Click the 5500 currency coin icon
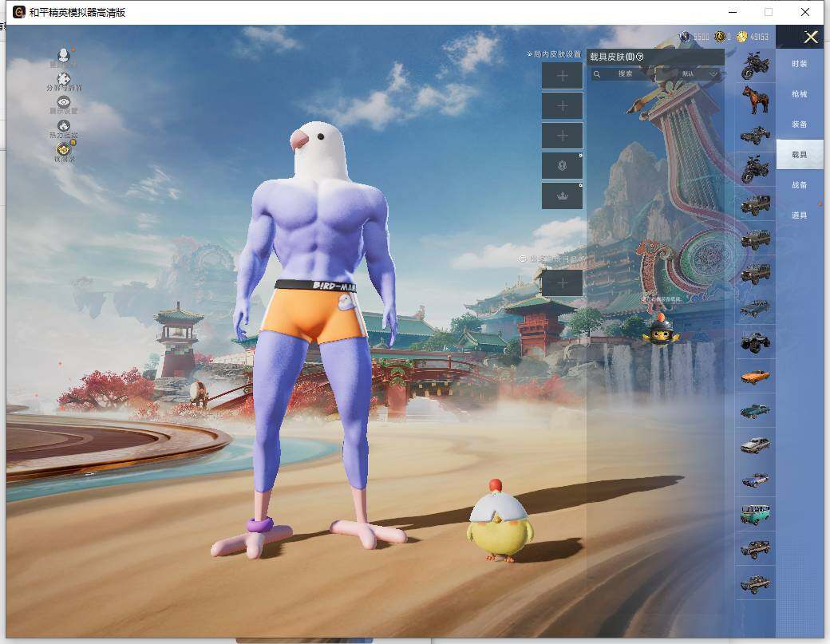Viewport: 830px width, 644px height. [x=685, y=37]
